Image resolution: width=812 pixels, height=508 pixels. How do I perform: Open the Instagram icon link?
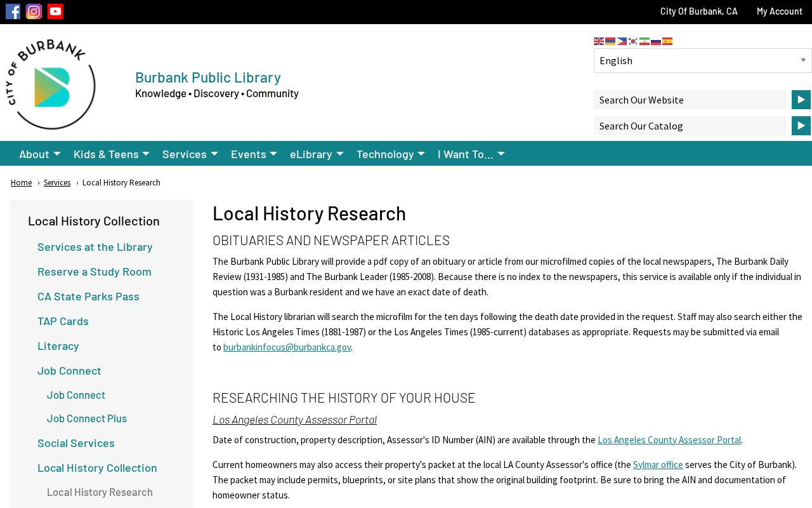coord(34,11)
